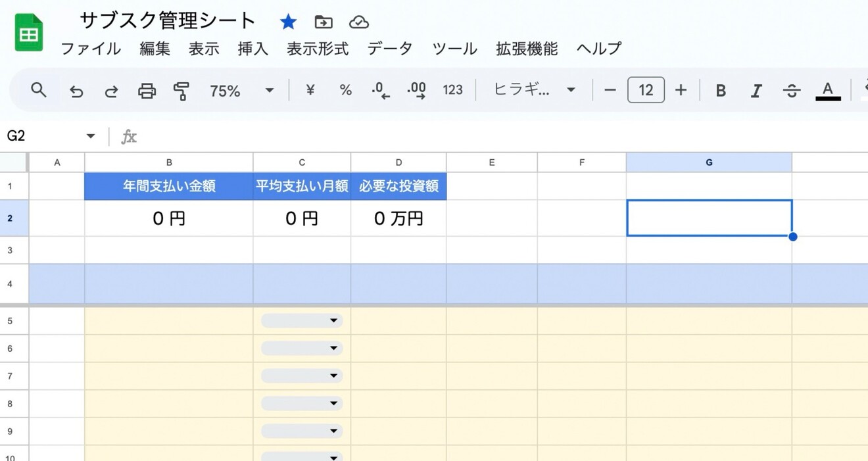This screenshot has width=868, height=461.
Task: Click the font size input field
Action: 646,90
